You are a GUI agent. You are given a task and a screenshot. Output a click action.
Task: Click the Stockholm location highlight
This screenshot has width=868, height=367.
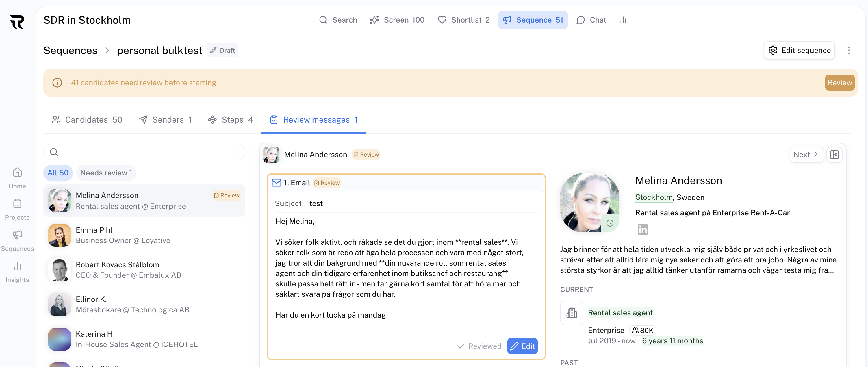[654, 197]
